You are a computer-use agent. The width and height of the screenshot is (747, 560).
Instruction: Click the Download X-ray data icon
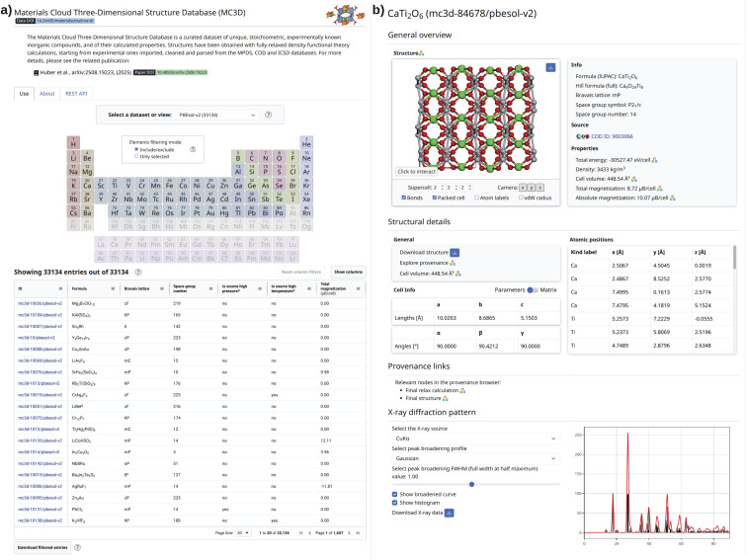point(450,513)
